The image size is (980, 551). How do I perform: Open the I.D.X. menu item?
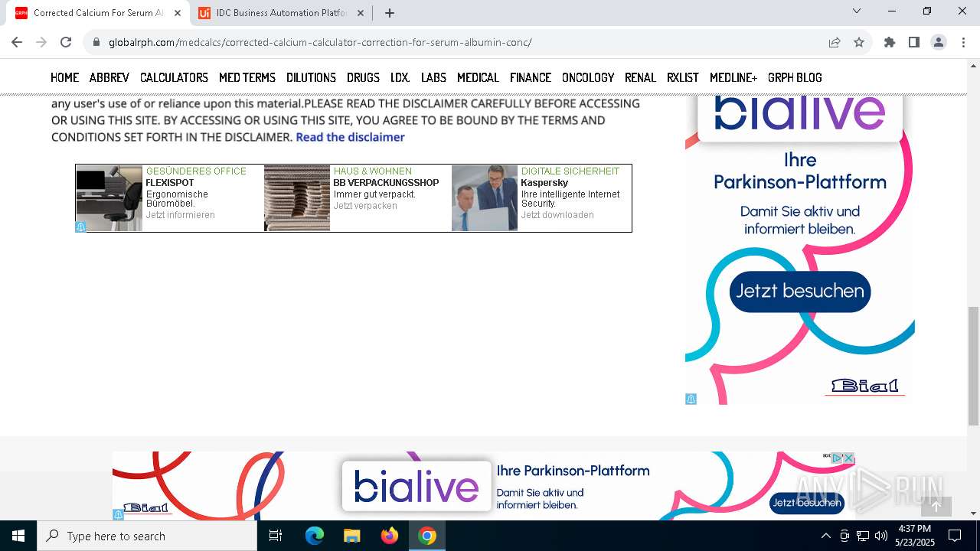point(400,77)
